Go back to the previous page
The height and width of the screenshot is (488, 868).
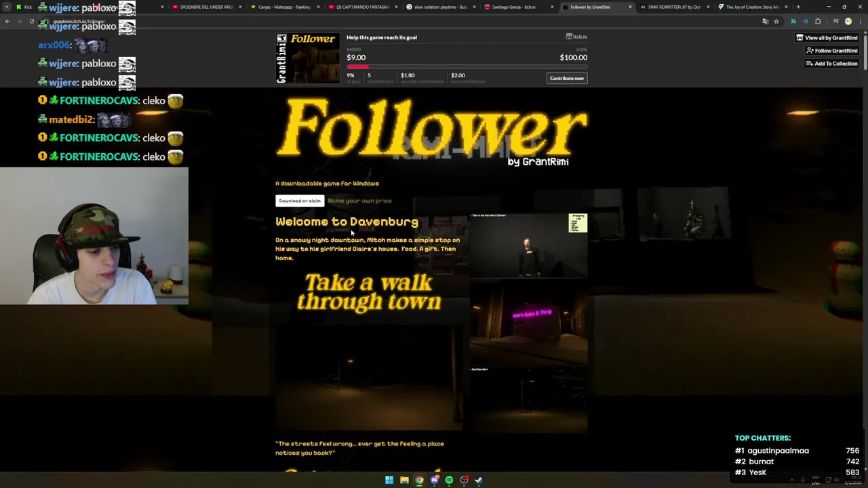click(x=7, y=22)
